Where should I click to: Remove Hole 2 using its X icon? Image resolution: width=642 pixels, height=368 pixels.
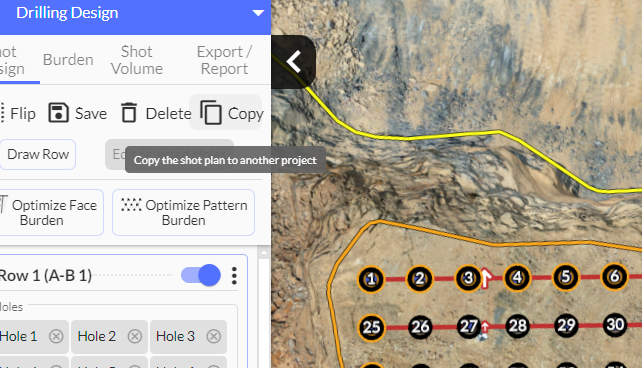point(135,336)
